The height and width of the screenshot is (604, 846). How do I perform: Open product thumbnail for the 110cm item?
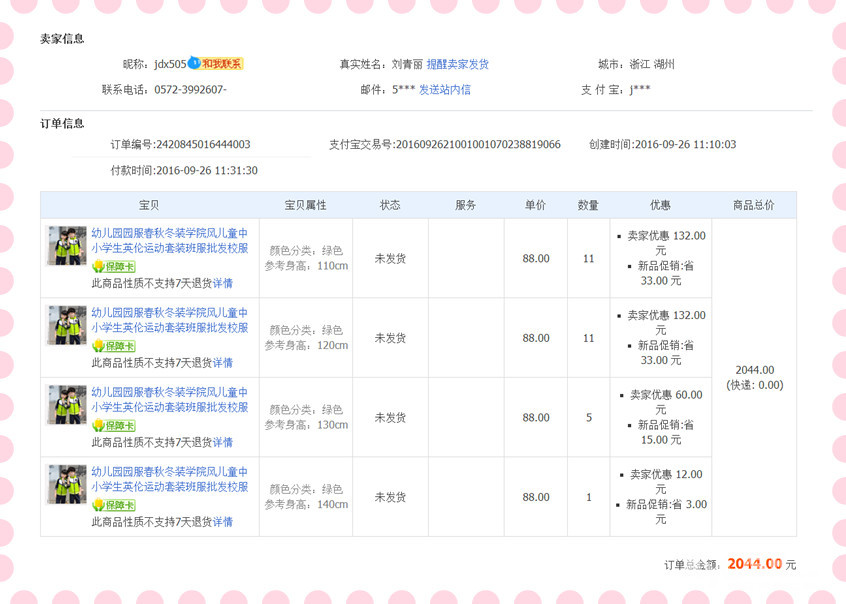click(x=67, y=245)
